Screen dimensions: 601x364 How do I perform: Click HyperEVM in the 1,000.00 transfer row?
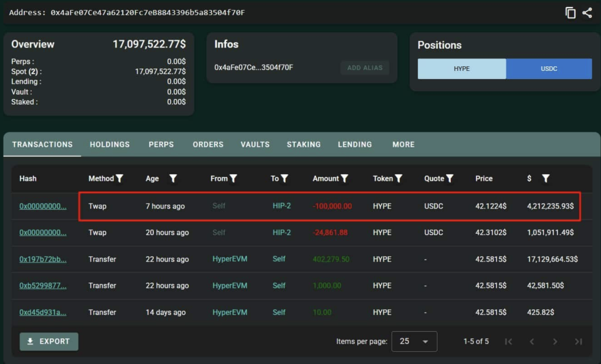pos(230,285)
